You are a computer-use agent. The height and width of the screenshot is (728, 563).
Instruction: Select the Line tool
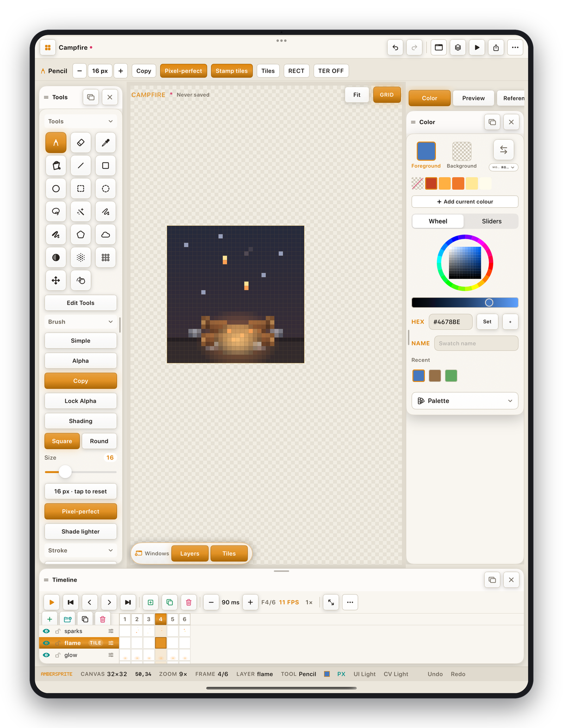tap(81, 166)
